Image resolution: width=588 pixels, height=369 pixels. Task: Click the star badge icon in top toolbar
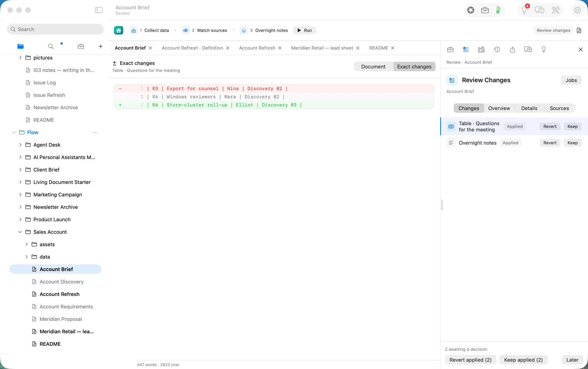point(471,10)
